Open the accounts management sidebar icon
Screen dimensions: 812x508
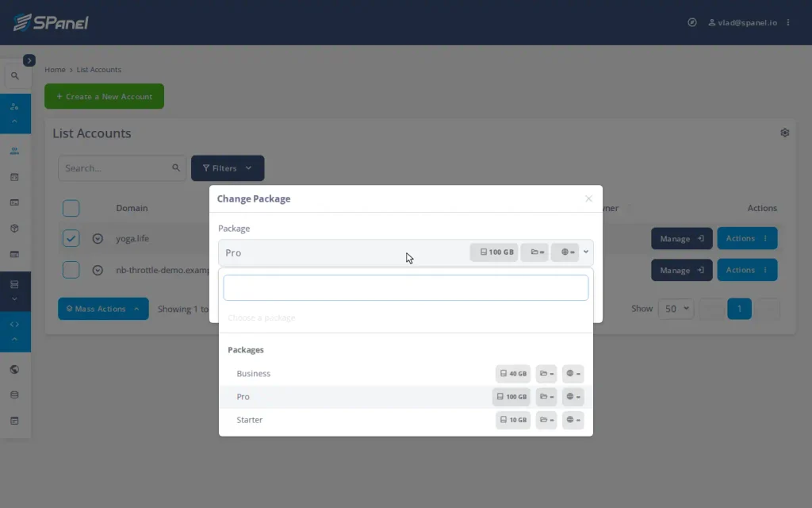[x=14, y=107]
